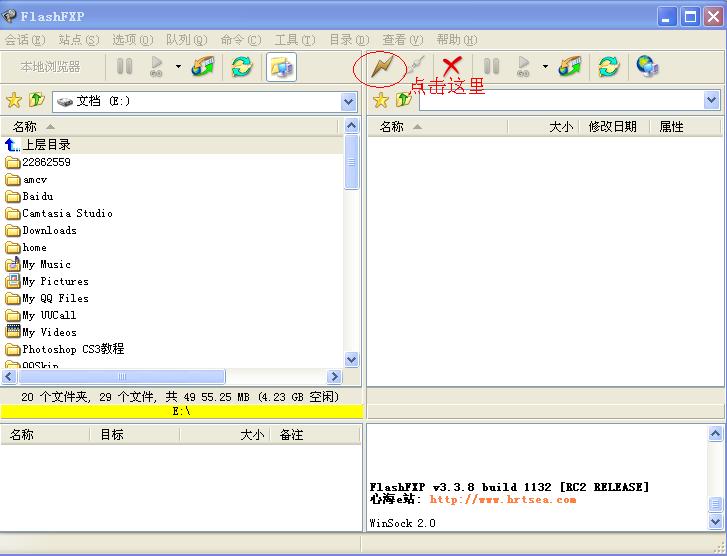This screenshot has width=727, height=556.
Task: Click the left-hand toolbar play queue icon
Action: coord(156,66)
